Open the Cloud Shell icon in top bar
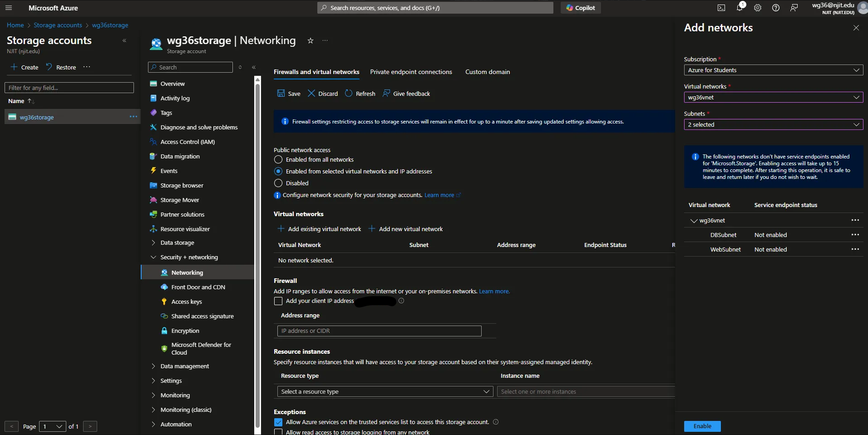Viewport: 868px width, 435px height. click(x=721, y=8)
